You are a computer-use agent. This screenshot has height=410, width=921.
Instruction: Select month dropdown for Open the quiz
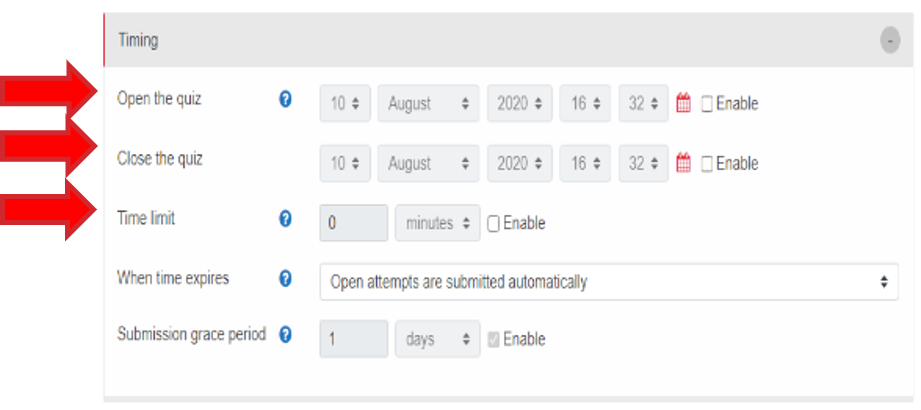click(x=428, y=103)
